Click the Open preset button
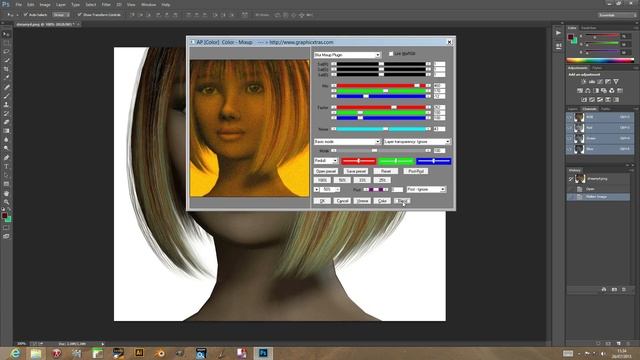Viewport: 640px width, 360px height. click(326, 171)
